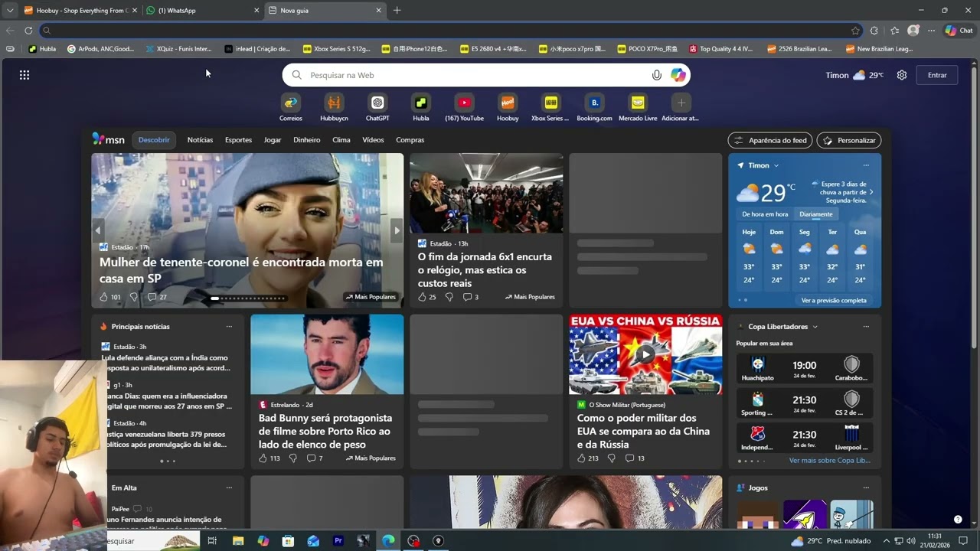Switch to the WhatsApp browser tab
The width and height of the screenshot is (980, 551).
click(x=203, y=11)
